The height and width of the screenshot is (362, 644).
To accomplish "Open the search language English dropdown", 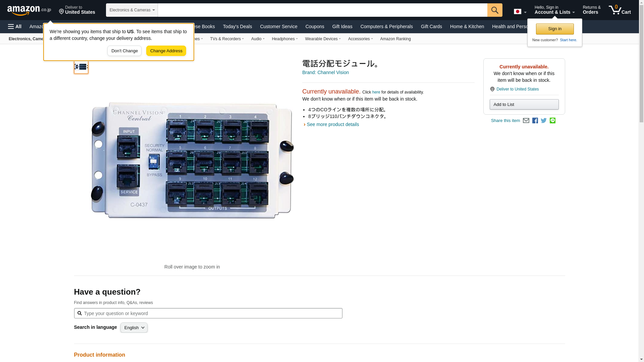I will tap(134, 328).
